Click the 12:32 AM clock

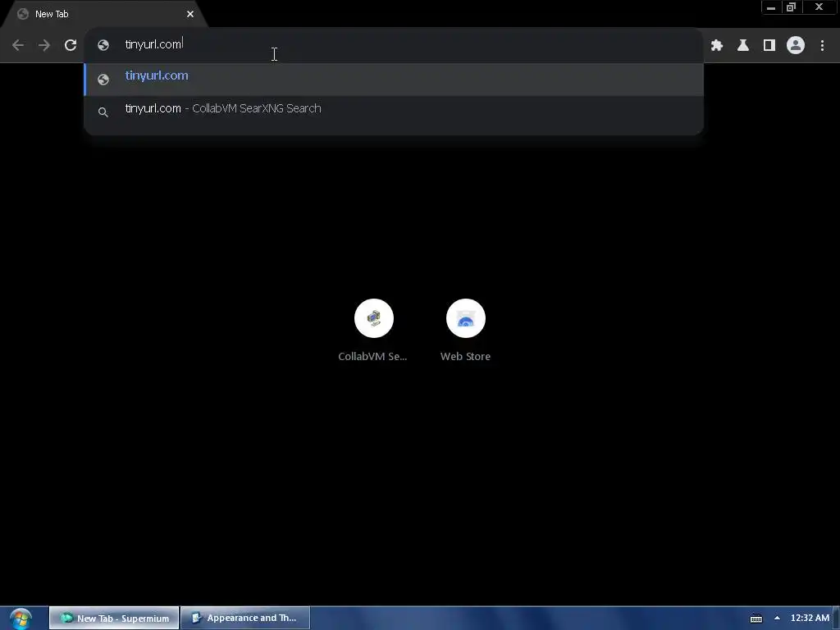(810, 619)
